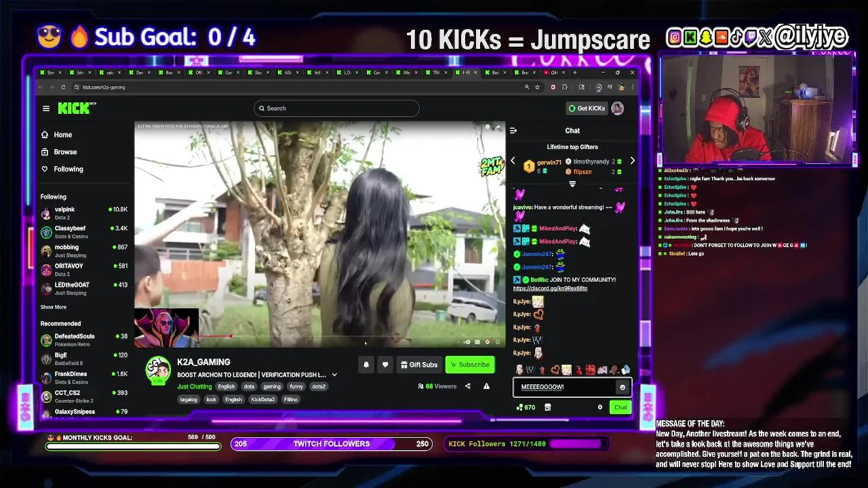Screen dimensions: 868x488
Task: Click the K2A_GAMING channel avatar
Action: tap(158, 369)
